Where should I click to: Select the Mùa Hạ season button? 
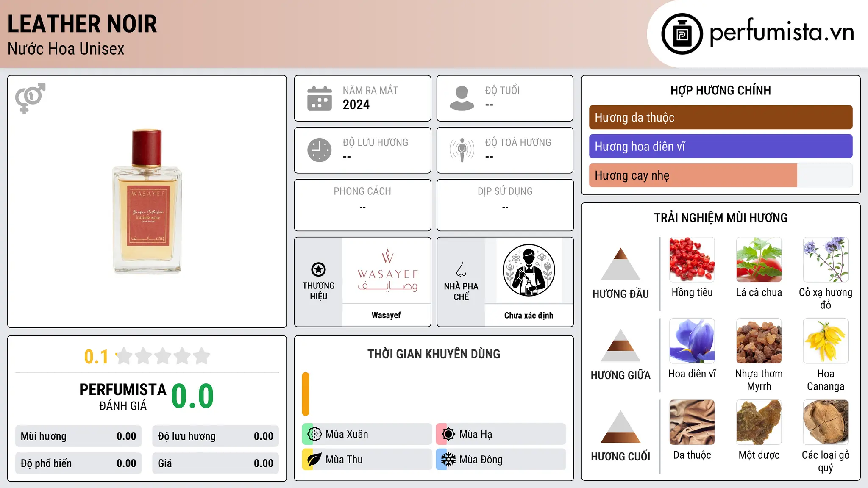point(501,434)
